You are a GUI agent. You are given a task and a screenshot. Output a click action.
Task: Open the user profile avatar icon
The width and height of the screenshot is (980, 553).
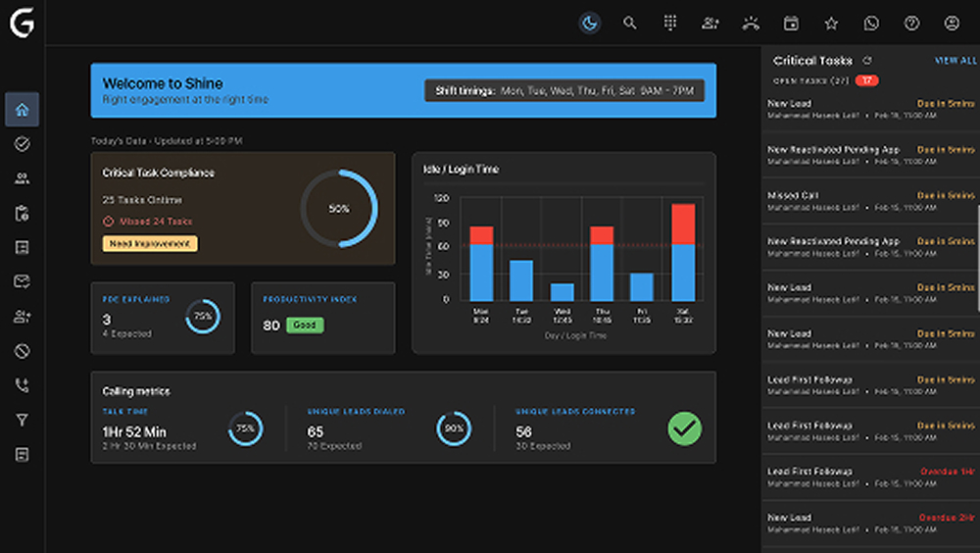pyautogui.click(x=952, y=24)
